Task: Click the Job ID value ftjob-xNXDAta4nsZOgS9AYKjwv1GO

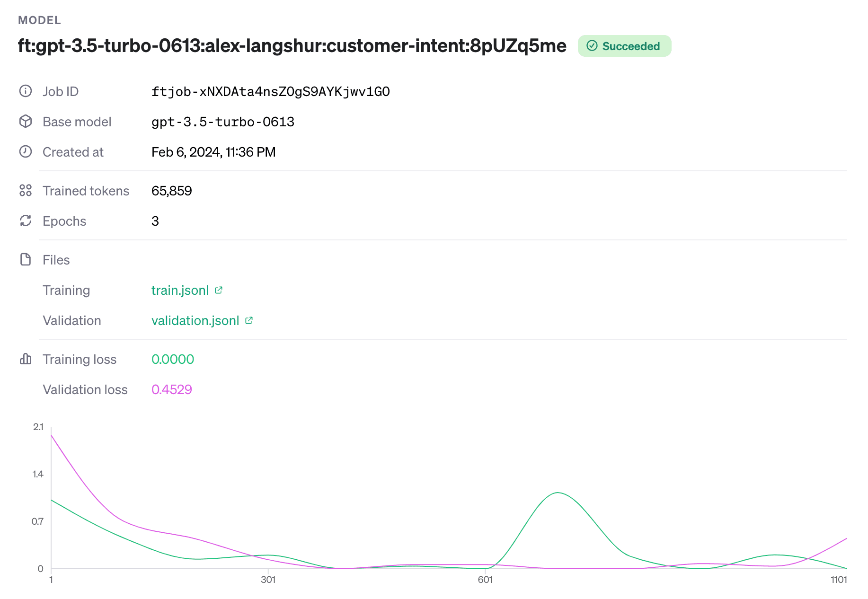Action: click(x=270, y=92)
